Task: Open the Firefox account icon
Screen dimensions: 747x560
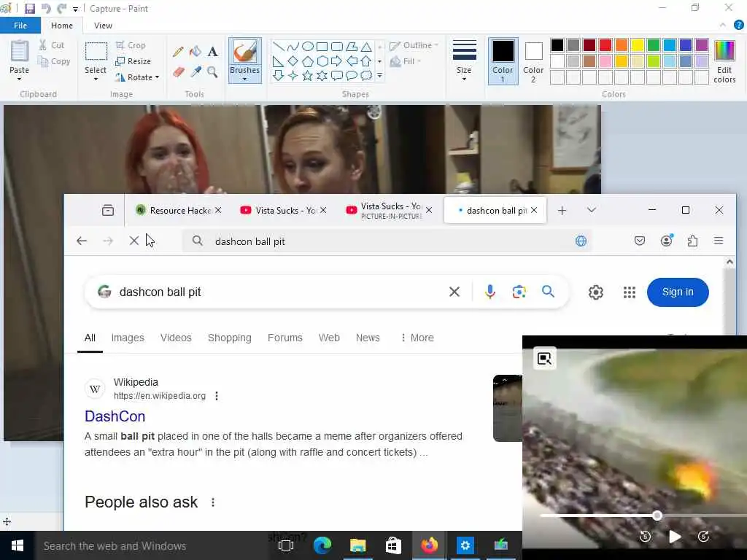Action: 667,241
